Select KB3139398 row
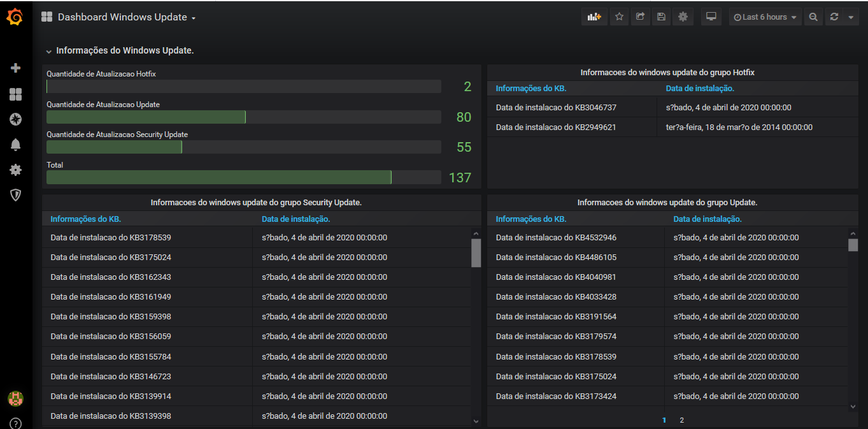868x429 pixels. [257, 416]
